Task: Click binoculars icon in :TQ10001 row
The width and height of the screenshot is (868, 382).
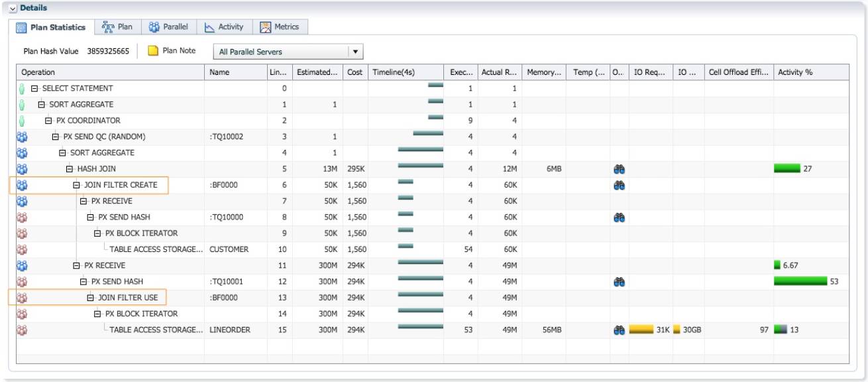Action: pyautogui.click(x=619, y=282)
